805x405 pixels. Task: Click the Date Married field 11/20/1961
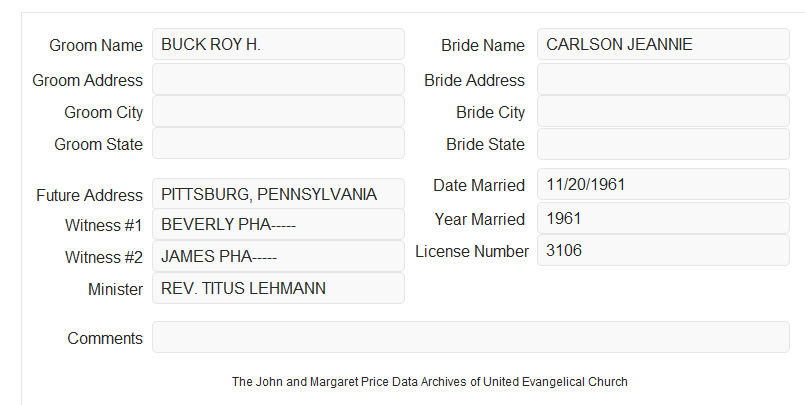tap(663, 184)
